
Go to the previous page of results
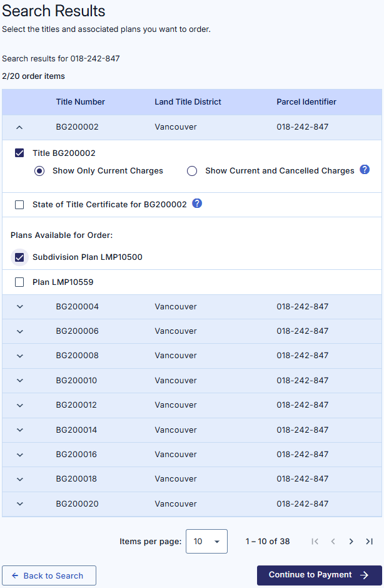[333, 542]
